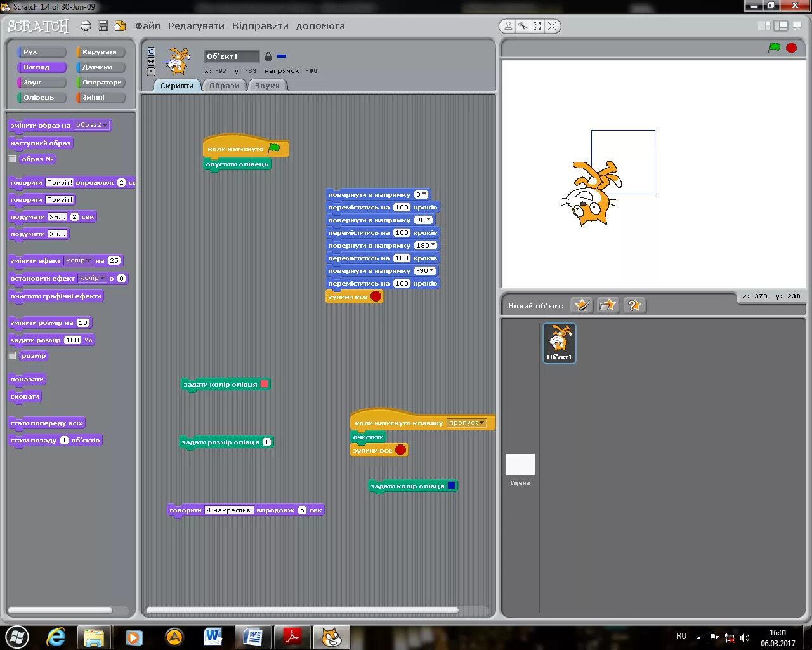
Task: Select the grow sprite tool
Action: click(537, 26)
